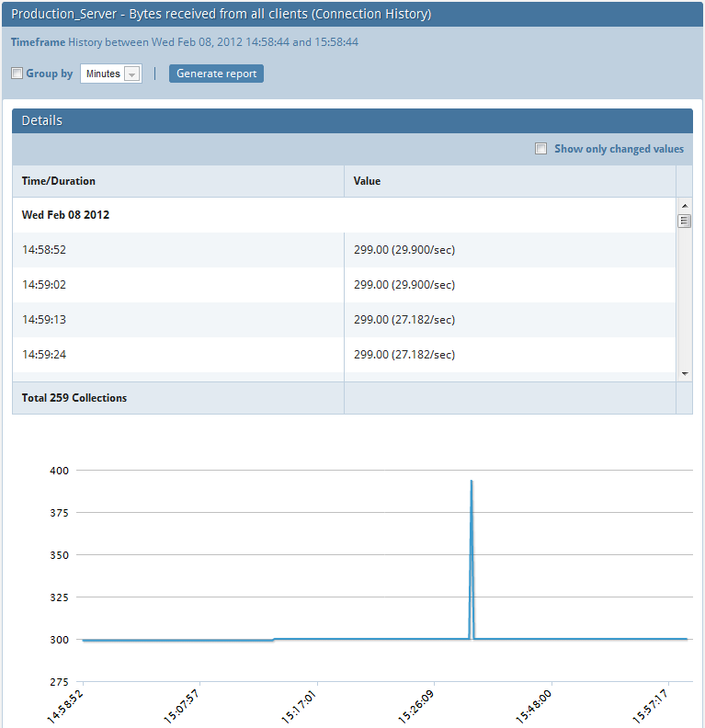Click the 350 y-axis label
Viewport: 705px width, 728px height.
point(60,555)
